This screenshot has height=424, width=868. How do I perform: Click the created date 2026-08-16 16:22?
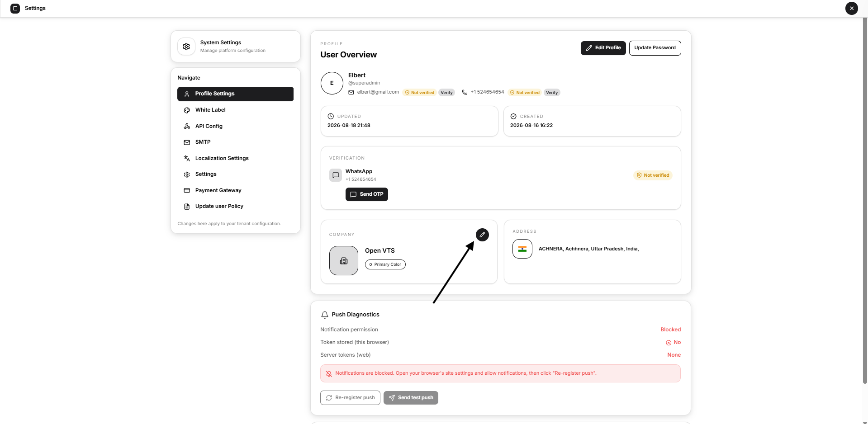(x=531, y=126)
